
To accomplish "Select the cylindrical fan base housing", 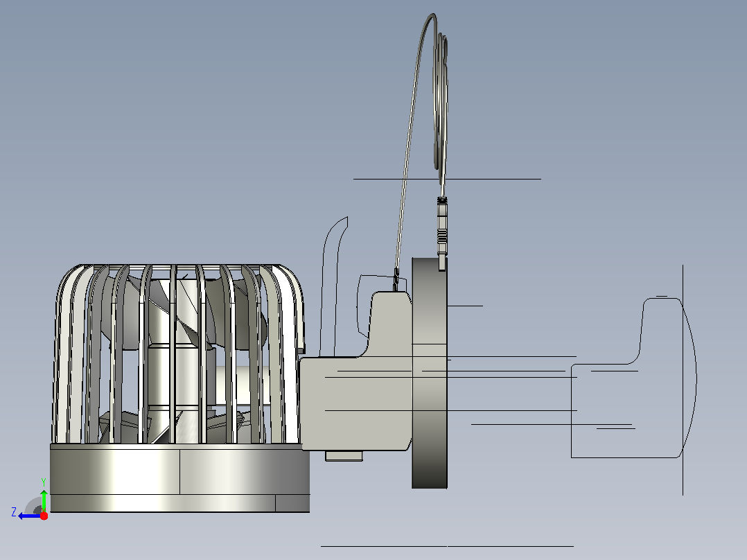I will tap(180, 478).
